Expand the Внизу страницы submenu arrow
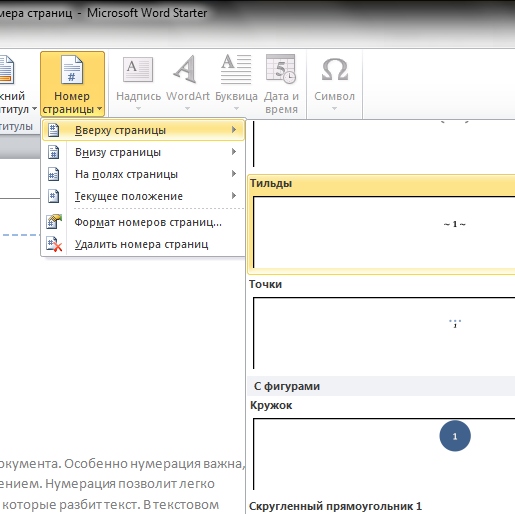Viewport: 515px width, 514px height. [x=234, y=152]
